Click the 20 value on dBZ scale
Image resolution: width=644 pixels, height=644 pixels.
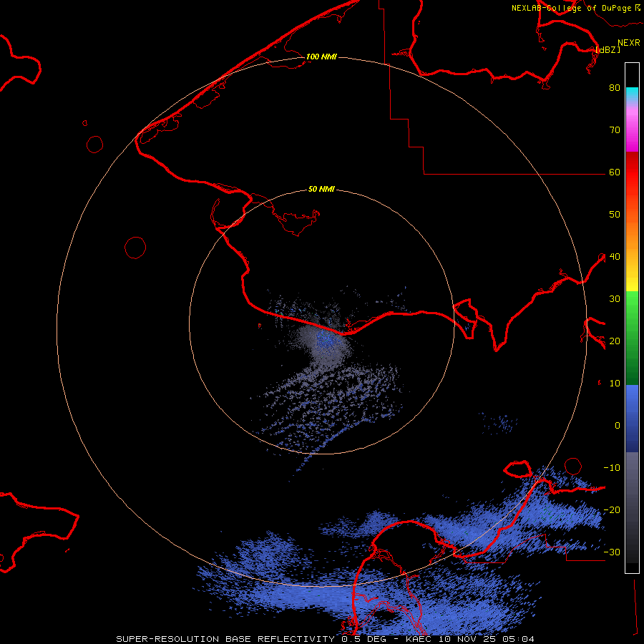point(615,341)
